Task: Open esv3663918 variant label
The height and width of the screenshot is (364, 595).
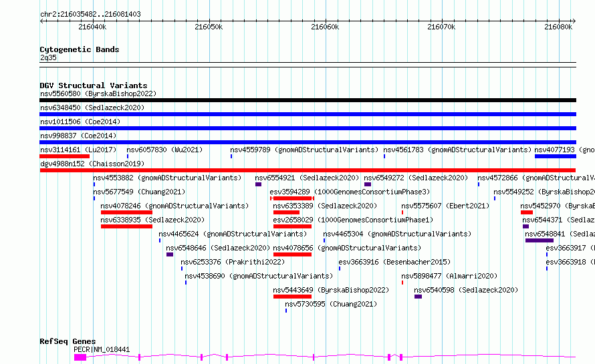Action: pos(570,262)
